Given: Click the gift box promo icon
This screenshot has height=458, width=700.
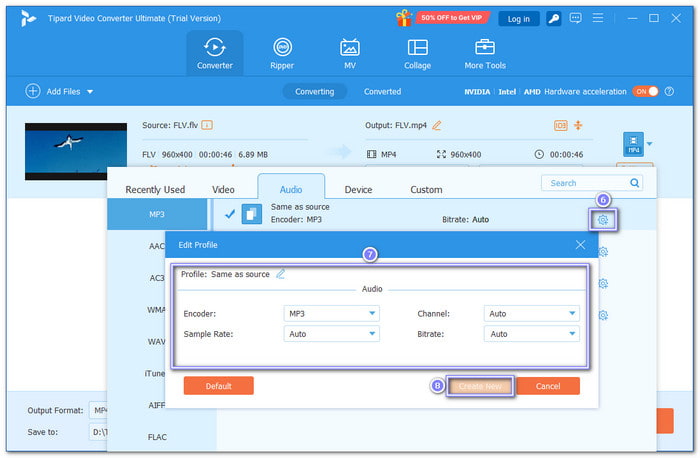Looking at the screenshot, I should click(404, 18).
